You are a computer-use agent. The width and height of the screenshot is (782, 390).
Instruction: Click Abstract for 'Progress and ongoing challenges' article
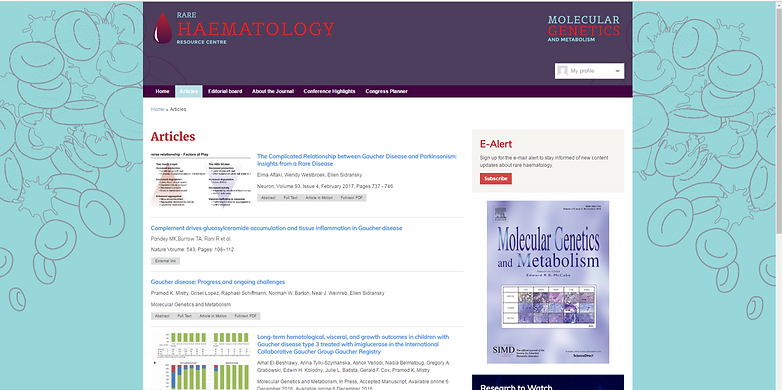[x=162, y=316]
